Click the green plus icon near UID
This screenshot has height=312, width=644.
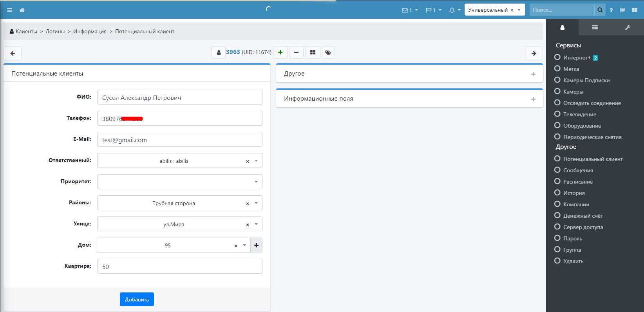pos(280,52)
